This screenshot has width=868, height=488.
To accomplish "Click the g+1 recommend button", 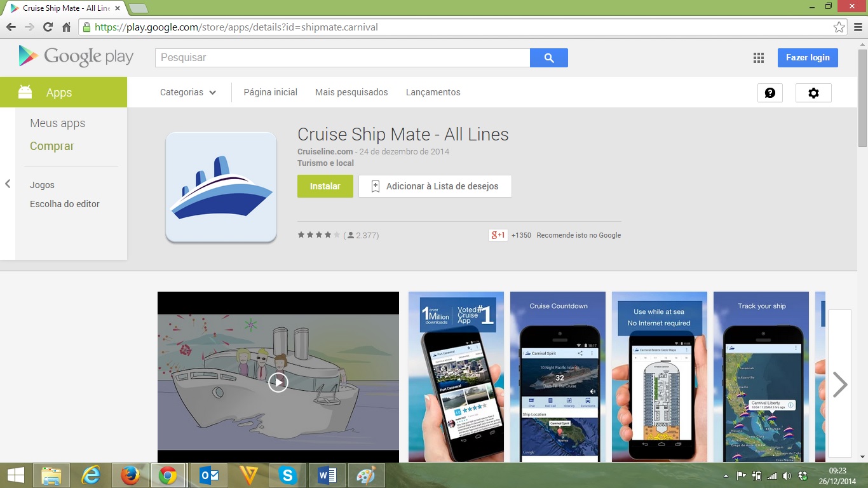I will tap(498, 235).
